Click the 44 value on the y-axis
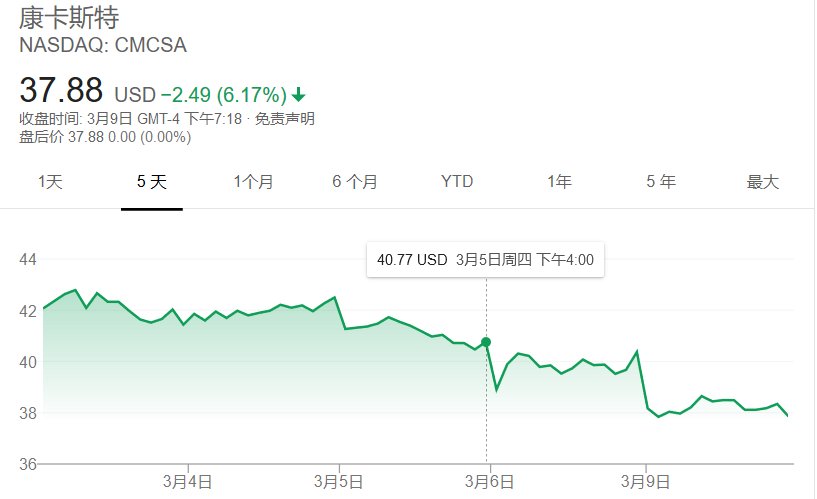817x499 pixels. pos(28,260)
